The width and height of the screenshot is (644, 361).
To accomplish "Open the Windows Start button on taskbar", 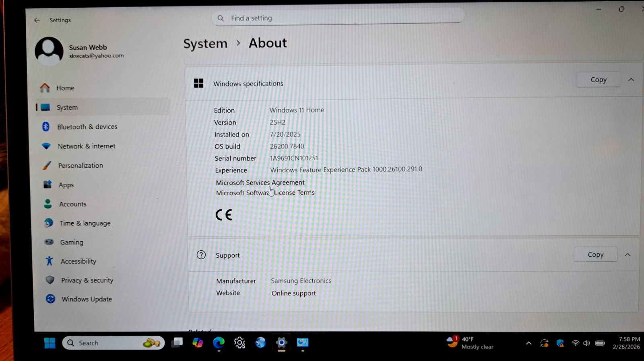I will point(50,343).
